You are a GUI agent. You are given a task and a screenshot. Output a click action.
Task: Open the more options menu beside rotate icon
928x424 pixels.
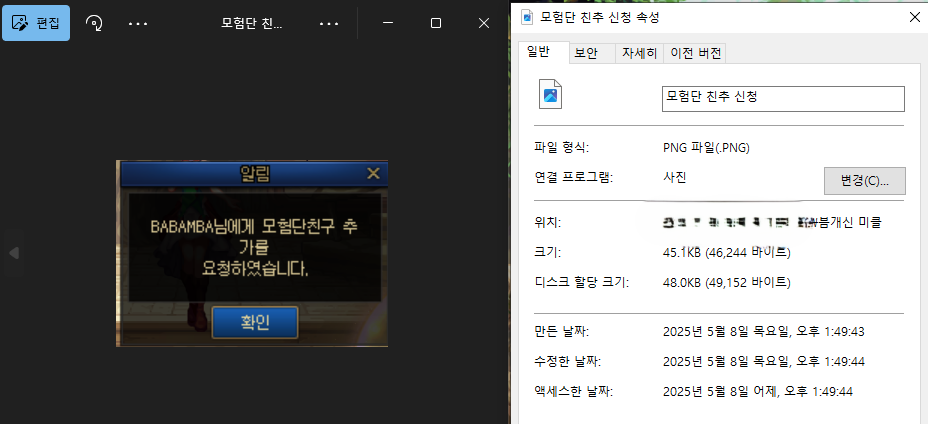(138, 22)
